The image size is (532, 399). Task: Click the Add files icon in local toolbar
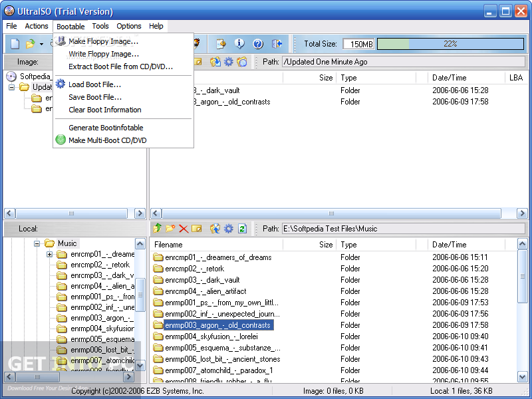pyautogui.click(x=215, y=228)
